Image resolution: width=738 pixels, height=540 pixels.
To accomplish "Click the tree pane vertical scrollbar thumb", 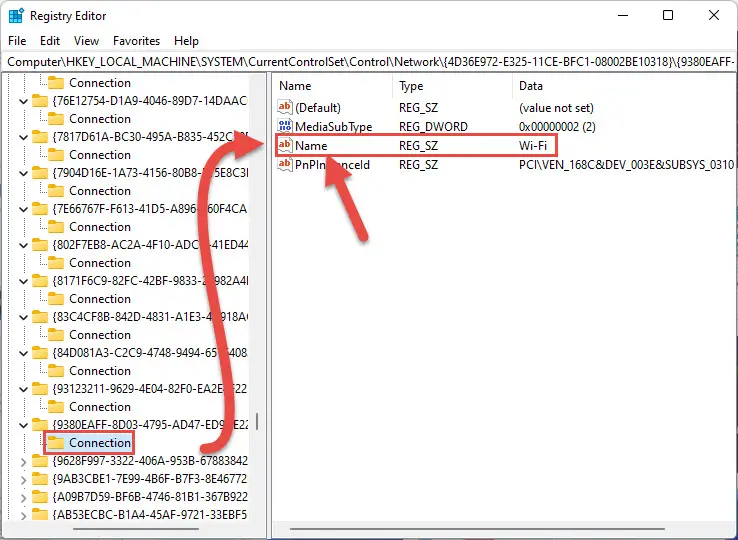I will [257, 422].
